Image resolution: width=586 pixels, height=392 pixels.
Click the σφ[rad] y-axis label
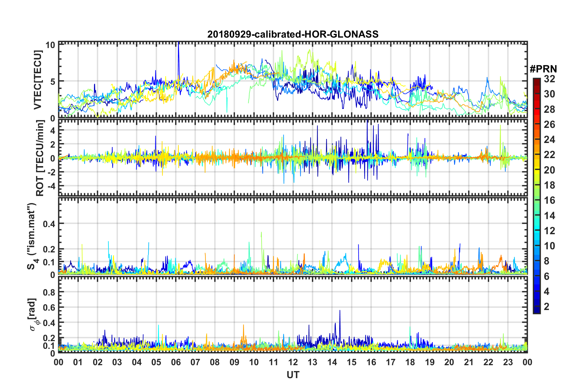click(33, 315)
